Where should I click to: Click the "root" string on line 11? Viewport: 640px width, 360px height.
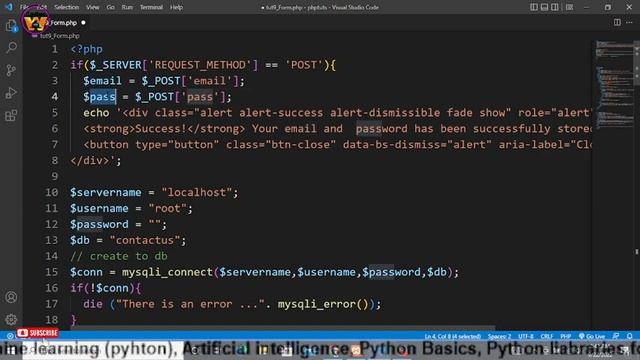tap(167, 208)
